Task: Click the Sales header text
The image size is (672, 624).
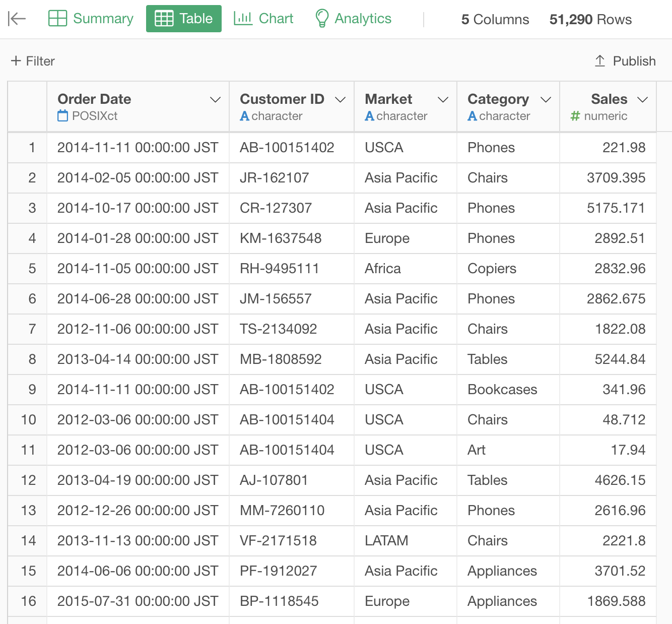Action: point(609,99)
